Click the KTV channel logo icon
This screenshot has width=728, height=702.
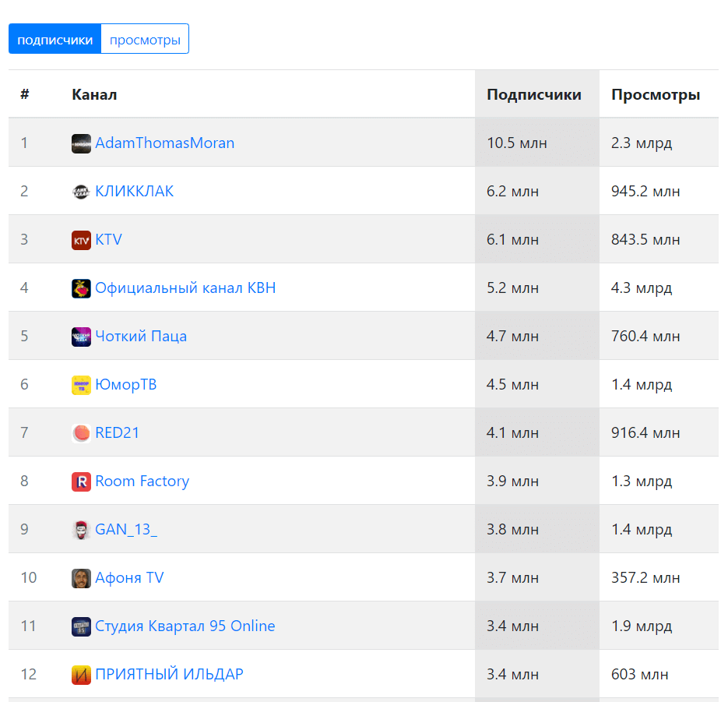[81, 240]
